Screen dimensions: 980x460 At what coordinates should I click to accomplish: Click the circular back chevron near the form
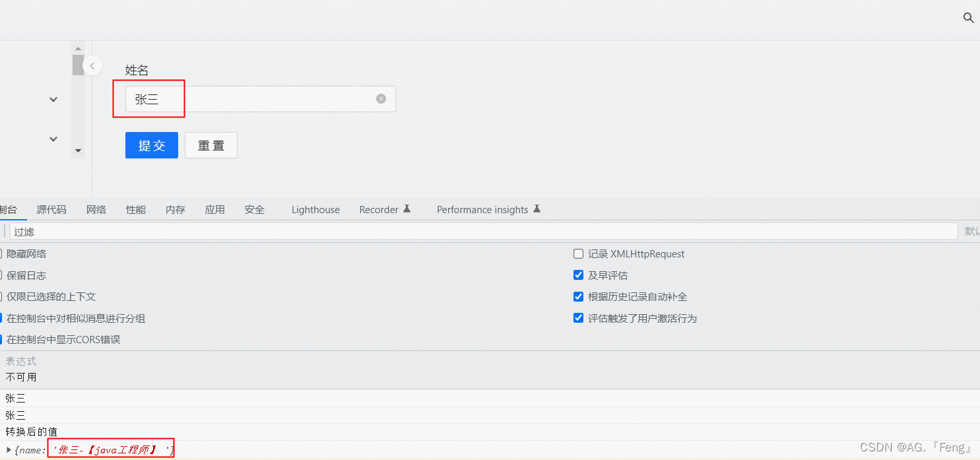92,65
